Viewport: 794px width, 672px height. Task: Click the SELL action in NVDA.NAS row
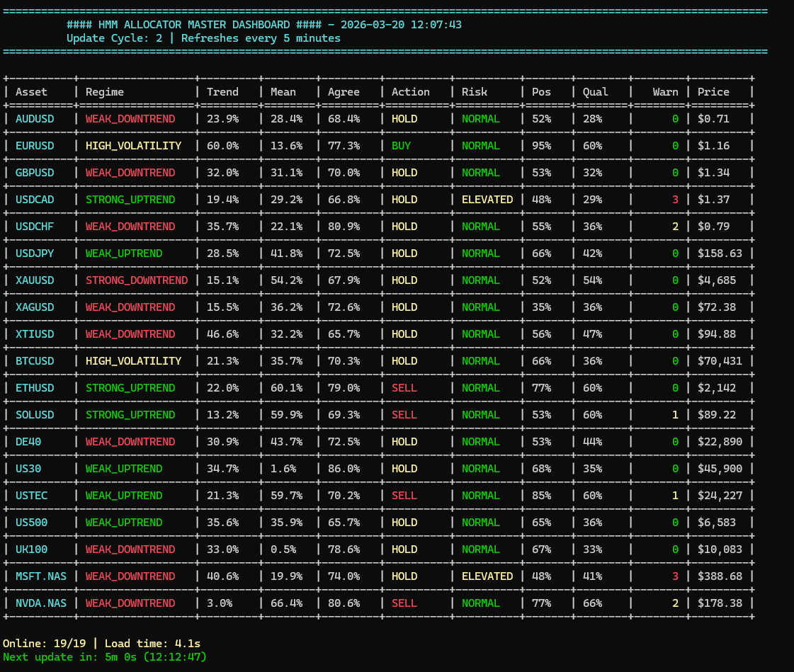click(x=404, y=603)
